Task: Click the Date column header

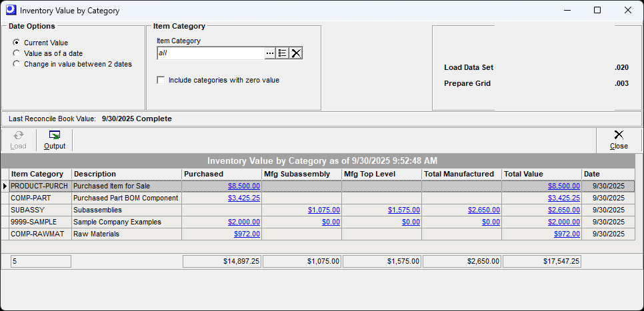Action: (x=608, y=174)
